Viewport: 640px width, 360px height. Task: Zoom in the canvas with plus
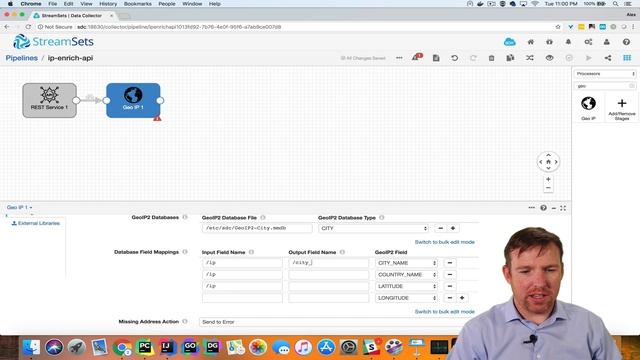548,179
